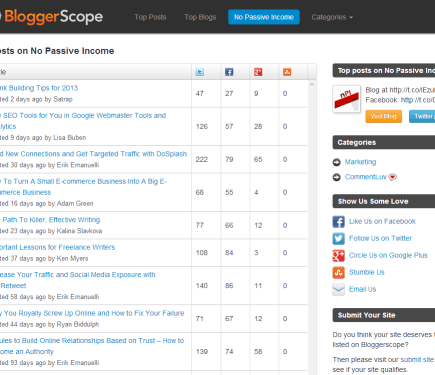Screen dimensions: 435x375
Task: Click the Stumble Us link
Action: click(367, 272)
